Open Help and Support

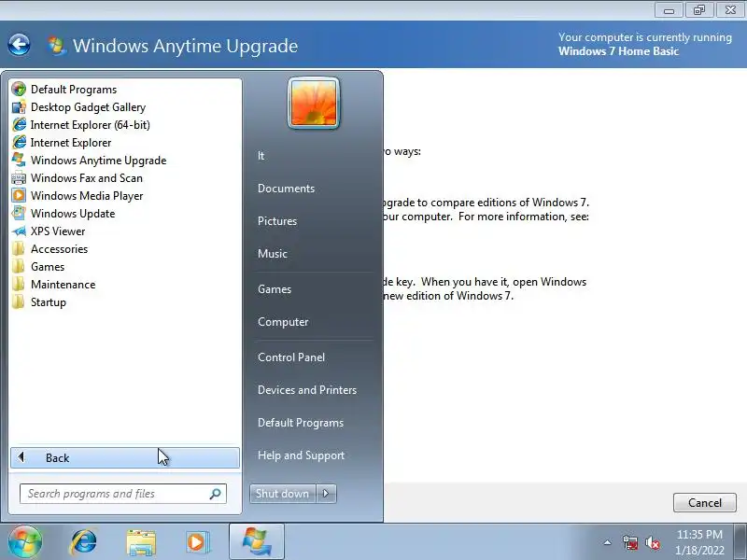click(x=301, y=455)
